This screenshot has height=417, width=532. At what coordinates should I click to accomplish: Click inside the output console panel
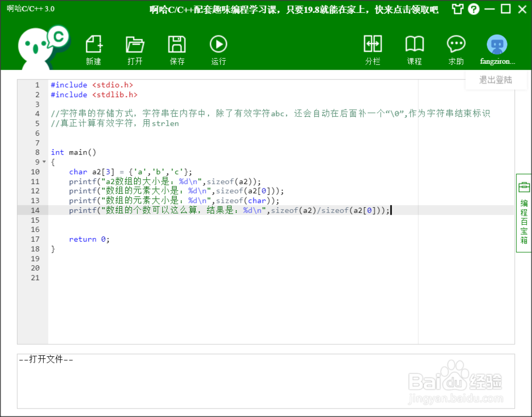click(x=265, y=381)
